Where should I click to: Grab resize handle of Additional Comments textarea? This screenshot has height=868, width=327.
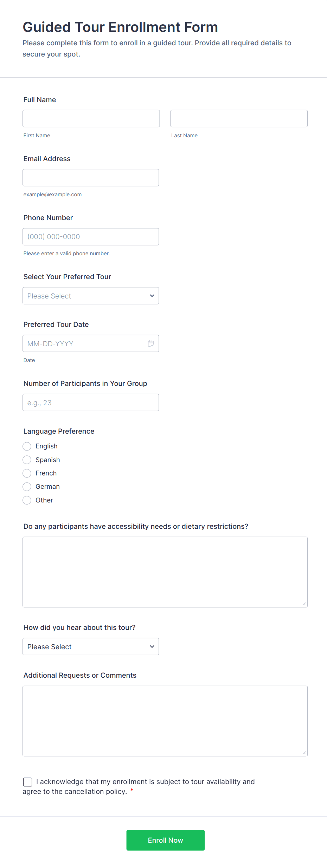coord(304,752)
